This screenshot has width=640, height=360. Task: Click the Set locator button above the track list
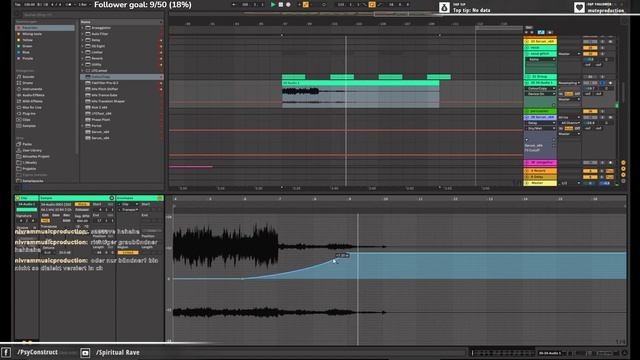click(529, 27)
